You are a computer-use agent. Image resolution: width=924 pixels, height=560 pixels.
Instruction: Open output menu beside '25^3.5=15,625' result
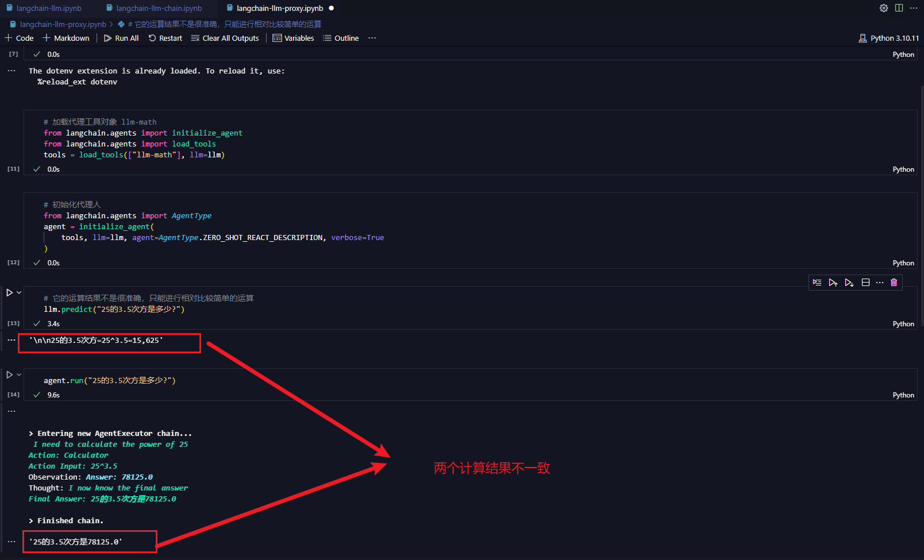11,340
